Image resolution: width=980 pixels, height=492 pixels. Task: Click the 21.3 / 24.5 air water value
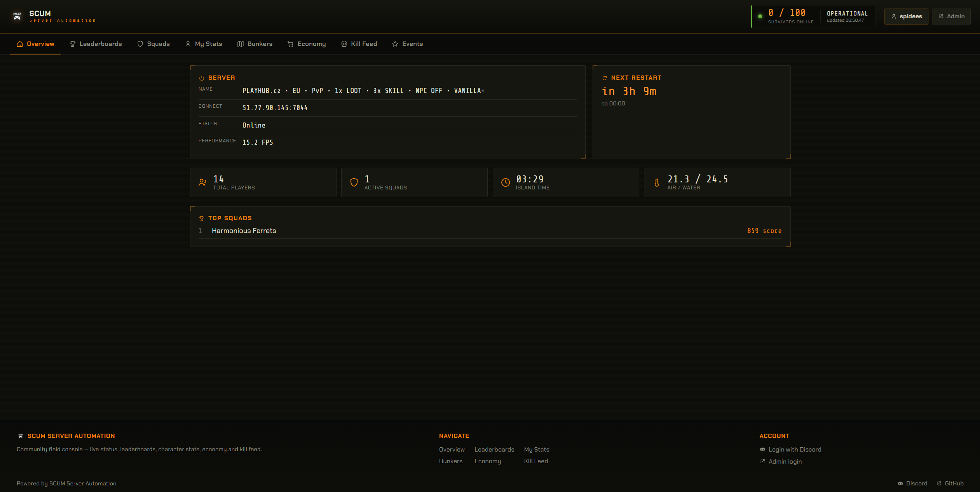(698, 179)
